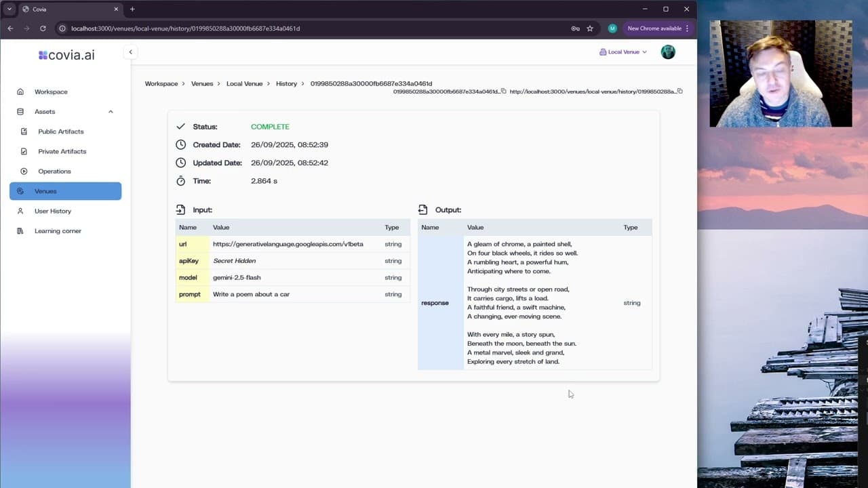Image resolution: width=868 pixels, height=488 pixels.
Task: Select Venues in the sidebar
Action: click(65, 191)
